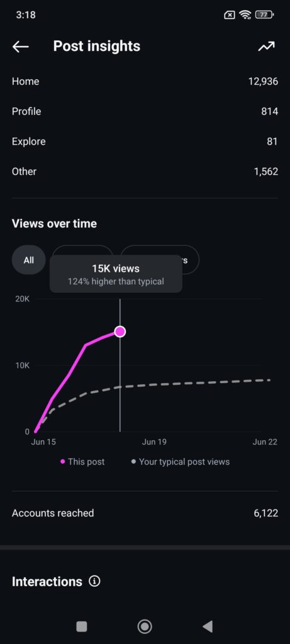Tap Android circular home button

(x=145, y=626)
